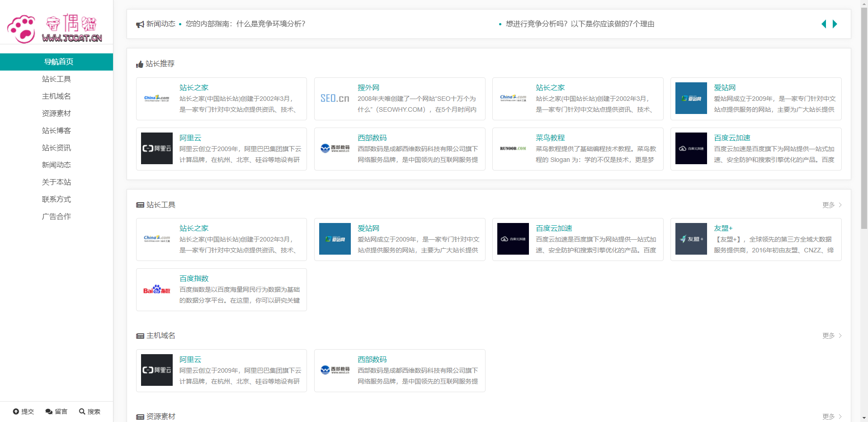
Task: Click the list icon beside 站长工具 heading
Action: click(140, 205)
